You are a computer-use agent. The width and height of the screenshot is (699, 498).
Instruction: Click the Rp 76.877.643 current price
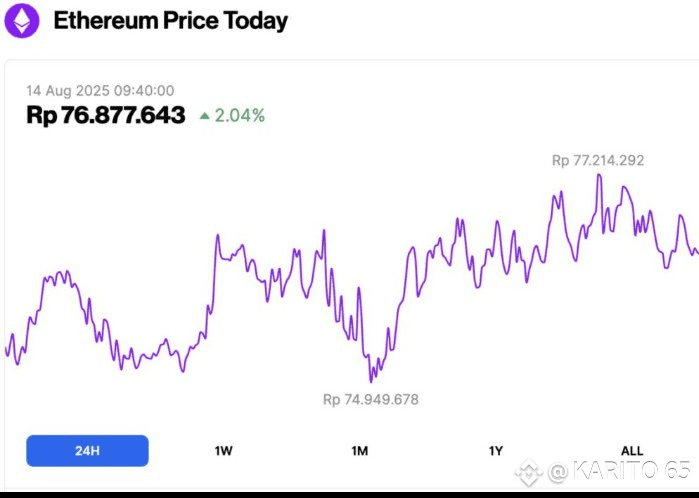pyautogui.click(x=106, y=115)
